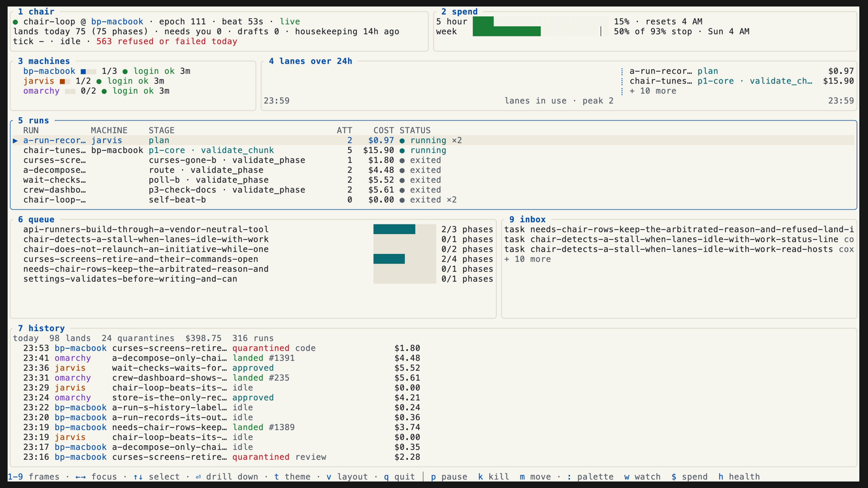
Task: Open the palette from the footer
Action: tap(590, 477)
